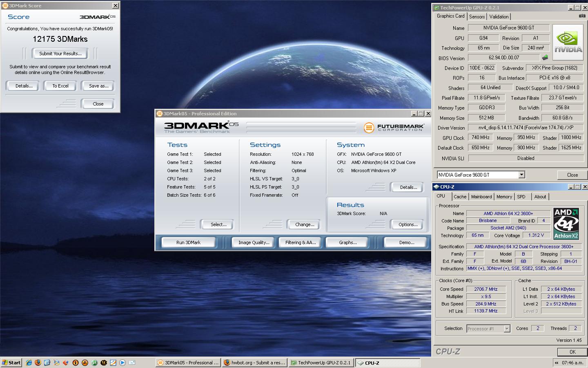Switch to the Validation tab in GPU-Z
This screenshot has width=588, height=368.
coord(499,17)
